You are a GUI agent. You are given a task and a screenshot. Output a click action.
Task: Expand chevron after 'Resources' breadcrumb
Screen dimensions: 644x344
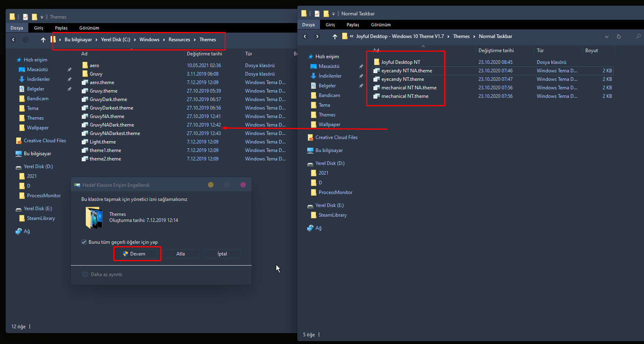195,40
